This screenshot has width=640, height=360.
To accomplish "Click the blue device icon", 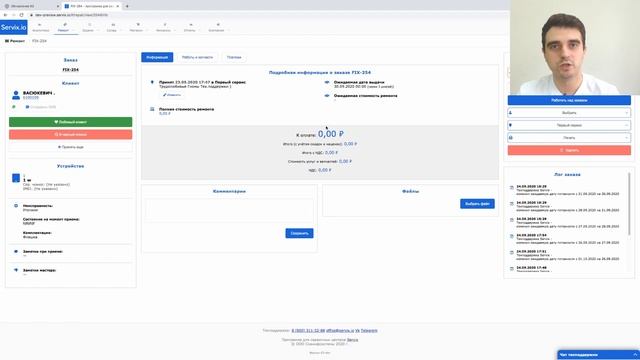I will point(16,178).
